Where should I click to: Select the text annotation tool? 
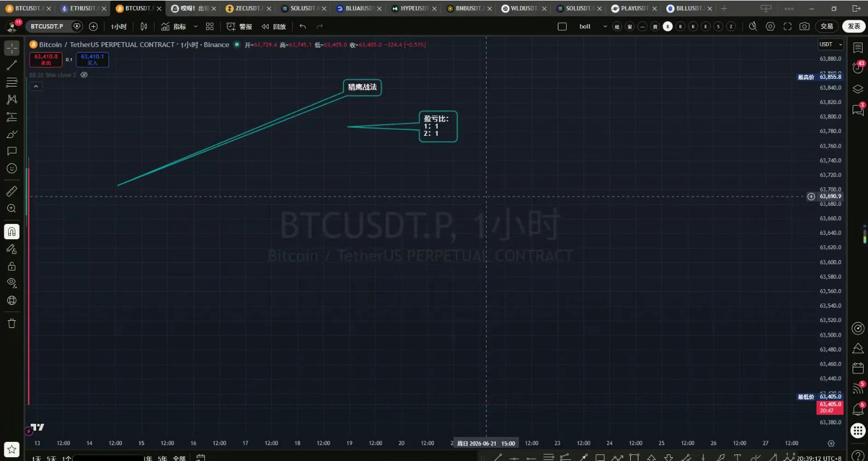click(12, 151)
